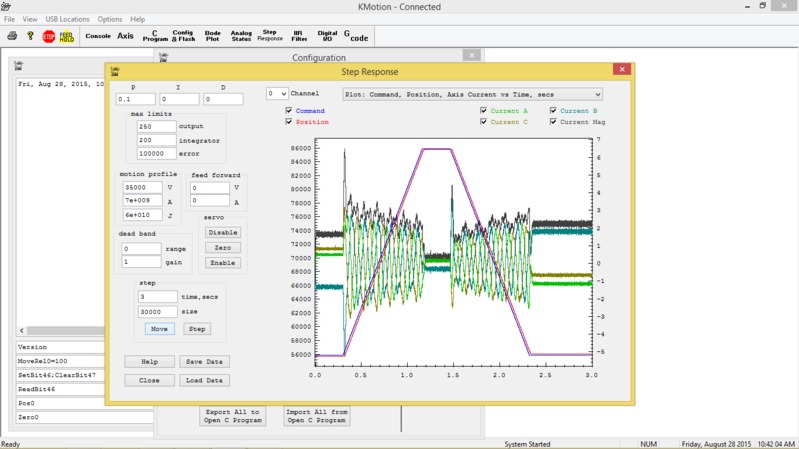Open the Options menu
This screenshot has width=799, height=449.
pos(110,19)
